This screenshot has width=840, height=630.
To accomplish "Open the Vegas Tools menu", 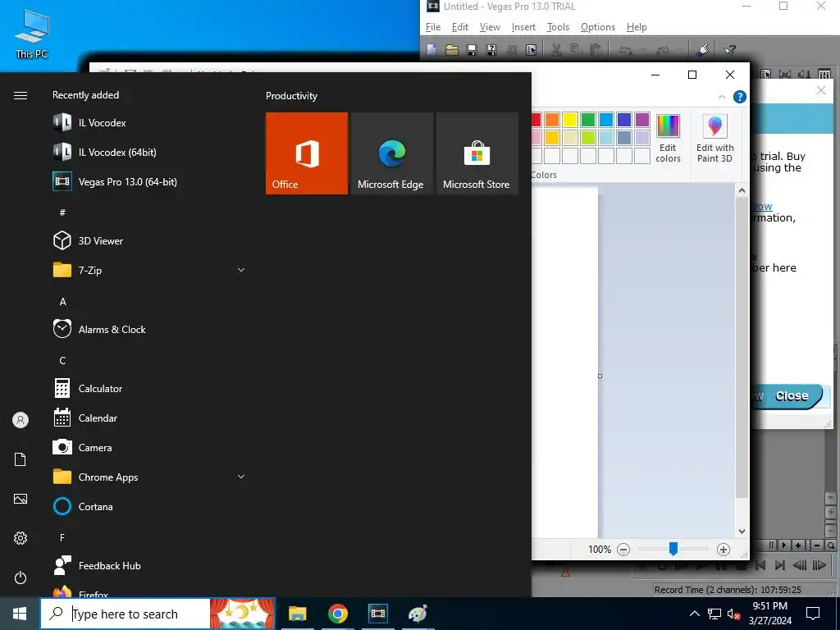I will click(558, 27).
